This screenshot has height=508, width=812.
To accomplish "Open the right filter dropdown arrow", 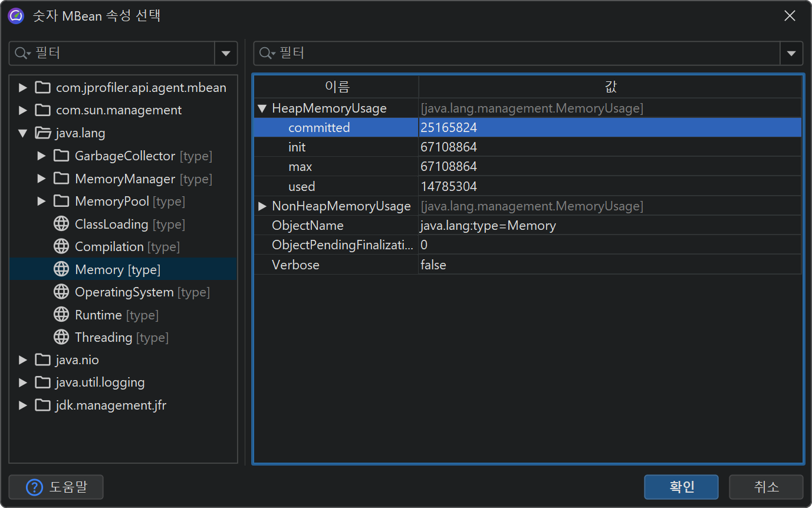I will (x=791, y=54).
